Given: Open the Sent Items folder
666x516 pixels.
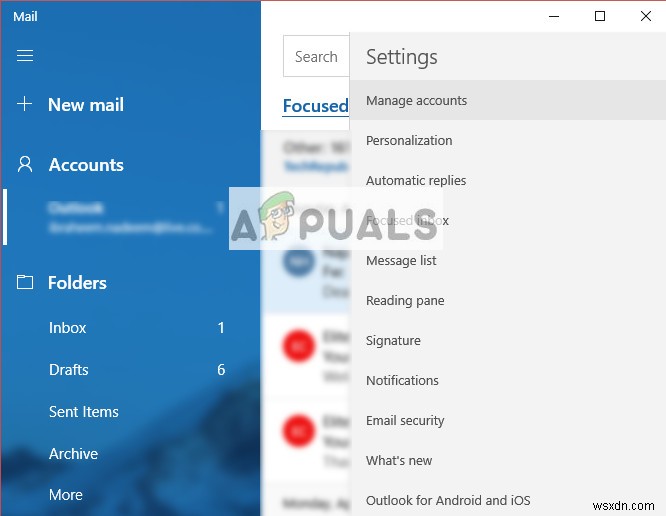Looking at the screenshot, I should (x=84, y=412).
